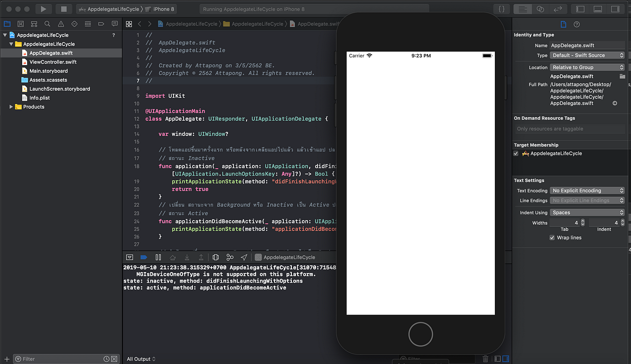Open the Indent Using Spaces dropdown
631x364 pixels.
(587, 212)
